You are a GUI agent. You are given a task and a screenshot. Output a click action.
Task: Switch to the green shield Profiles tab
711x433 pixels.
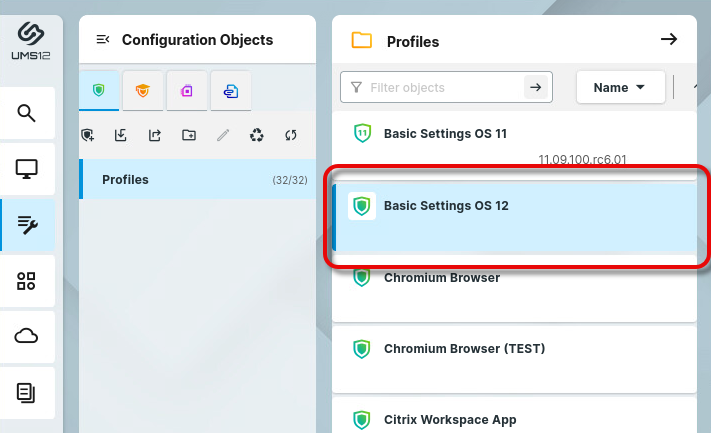click(98, 91)
